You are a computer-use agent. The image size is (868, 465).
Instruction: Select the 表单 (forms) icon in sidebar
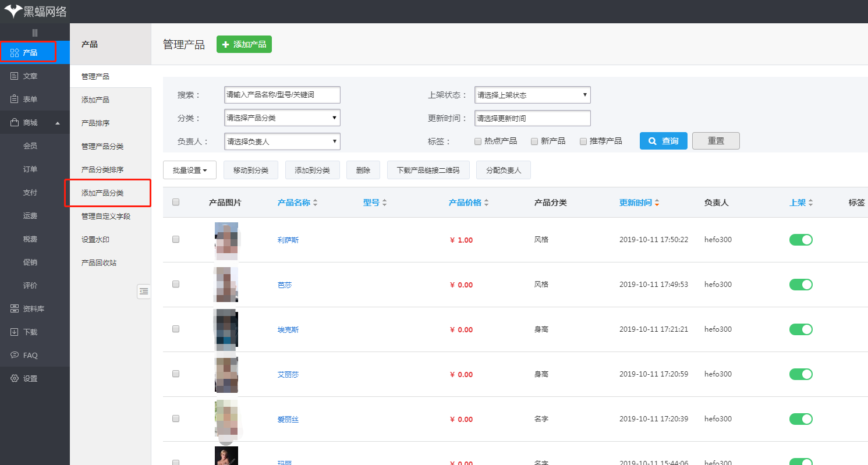click(x=14, y=99)
